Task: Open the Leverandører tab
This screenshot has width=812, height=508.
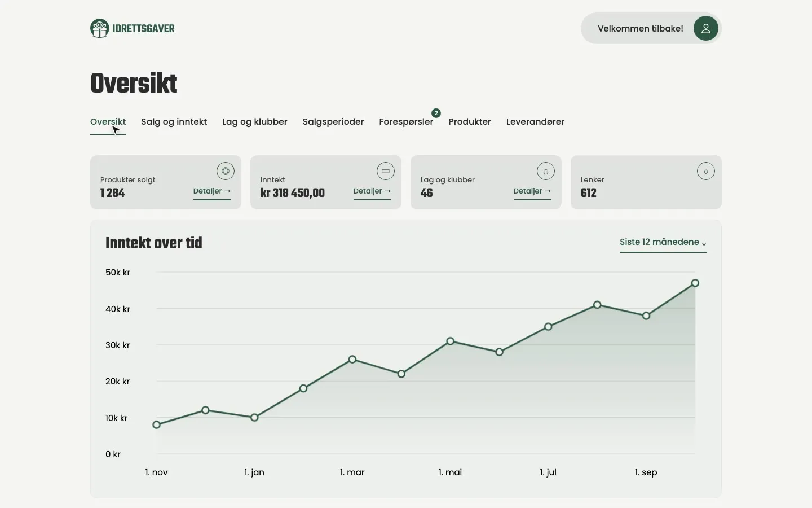Action: point(535,122)
